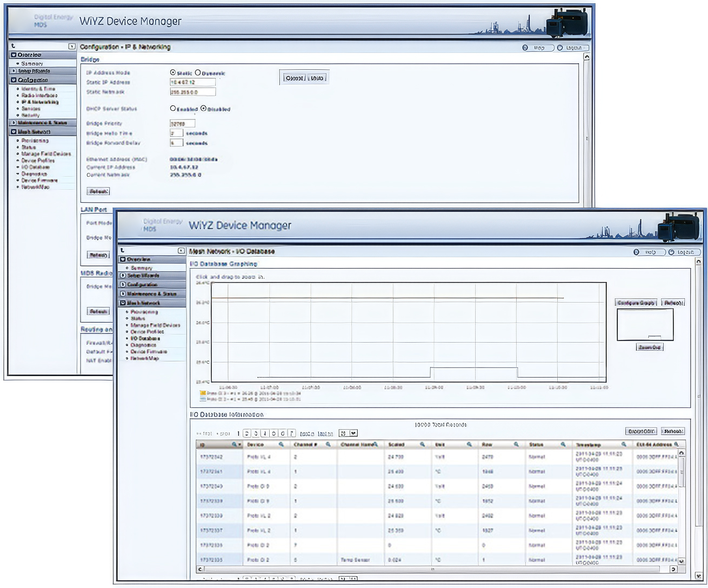Viewport: 708px width, 588px height.
Task: Expand Setup Wizards in the I/O Database window
Action: tap(123, 276)
